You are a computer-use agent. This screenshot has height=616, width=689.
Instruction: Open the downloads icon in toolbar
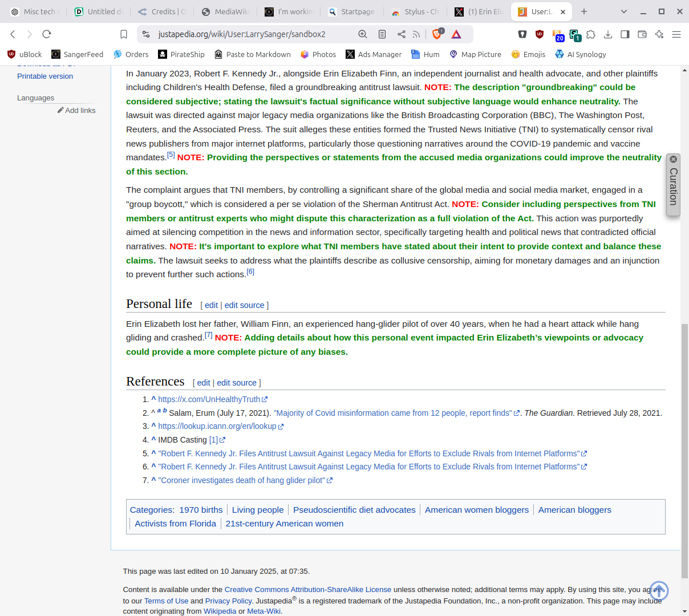(608, 34)
